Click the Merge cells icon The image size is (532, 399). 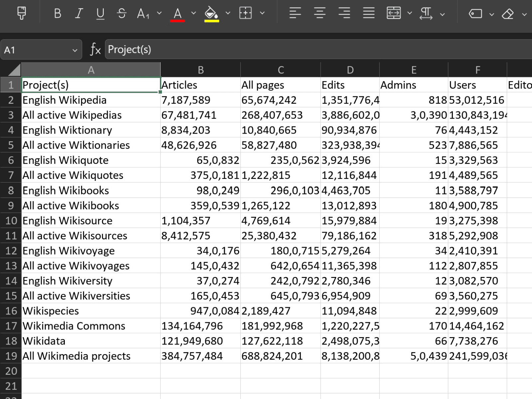[x=394, y=13]
